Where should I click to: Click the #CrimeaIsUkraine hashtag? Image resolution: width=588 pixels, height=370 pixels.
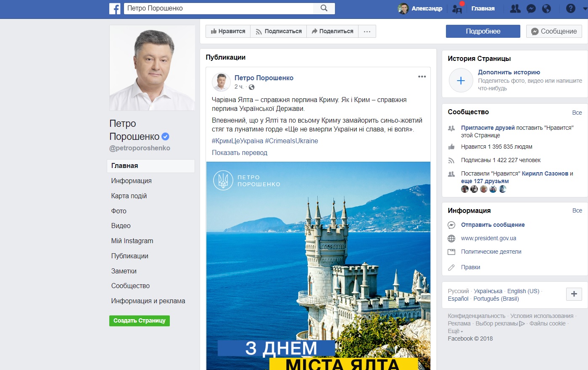(292, 141)
